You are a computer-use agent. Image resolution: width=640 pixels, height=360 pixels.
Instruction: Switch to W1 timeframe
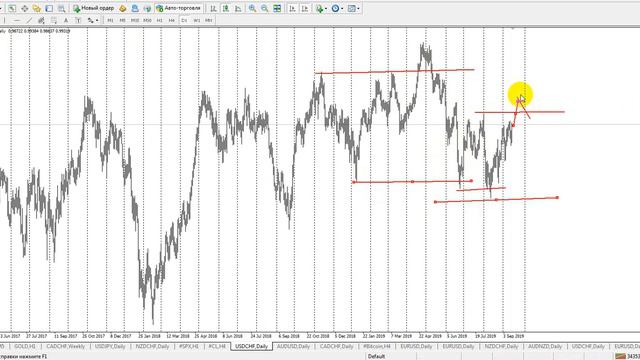197,20
